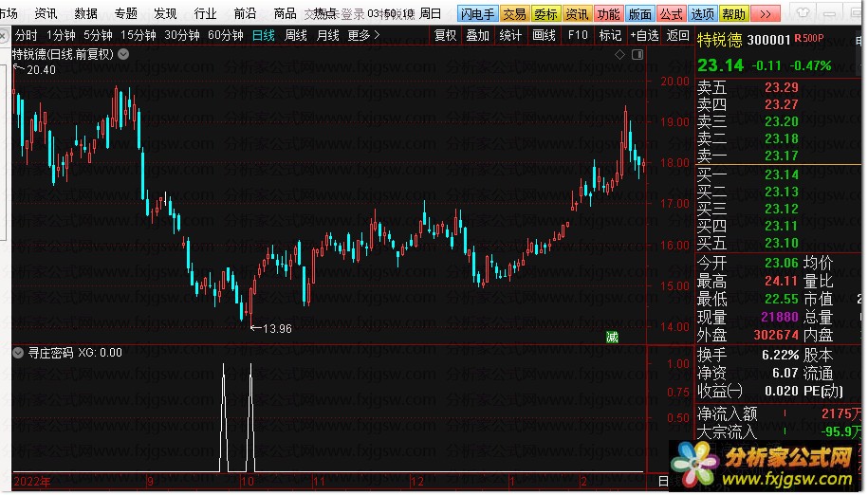Open the skin (shirt) icon

click(x=803, y=12)
